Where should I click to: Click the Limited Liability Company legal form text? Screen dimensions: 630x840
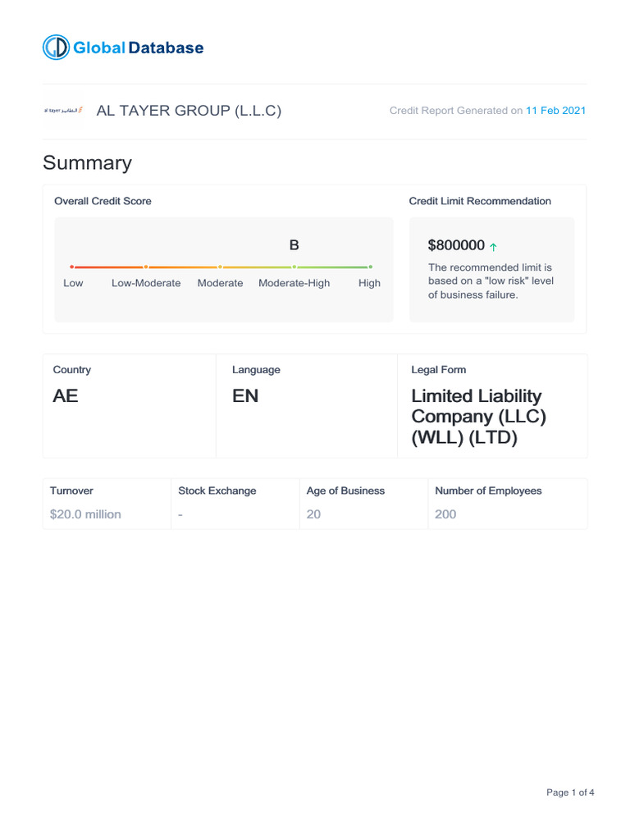click(478, 417)
